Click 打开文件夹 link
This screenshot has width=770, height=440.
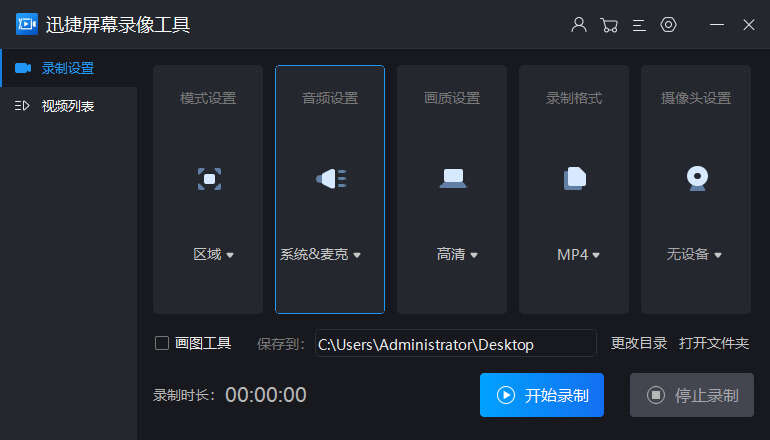[714, 343]
